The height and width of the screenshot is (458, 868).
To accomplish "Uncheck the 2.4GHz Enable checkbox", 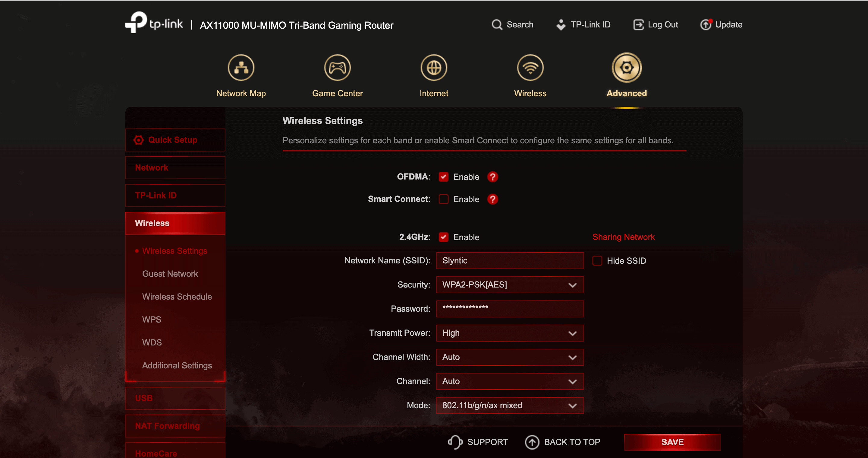I will click(x=443, y=237).
